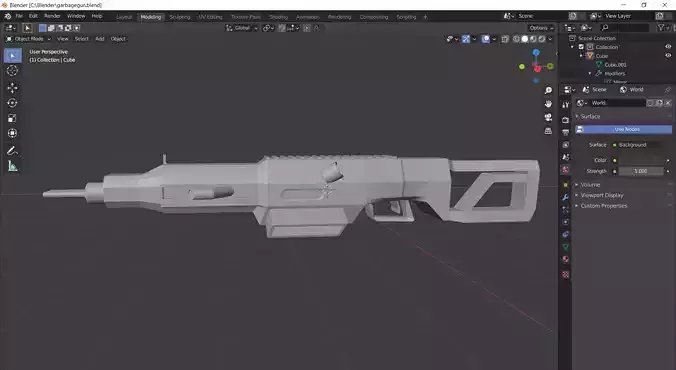Click the viewport zoom magnifier icon
676x370 pixels.
548,90
